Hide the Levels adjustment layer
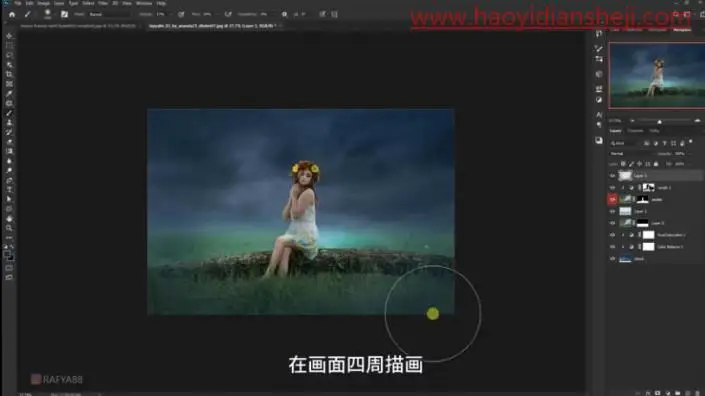Image resolution: width=705 pixels, height=396 pixels. [612, 187]
